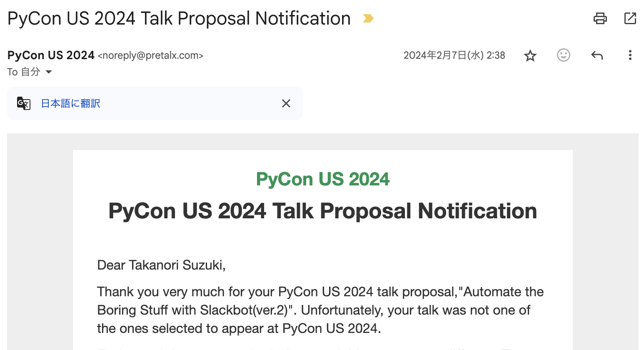Click sender name PyCon US 2024
The width and height of the screenshot is (644, 350).
[51, 55]
